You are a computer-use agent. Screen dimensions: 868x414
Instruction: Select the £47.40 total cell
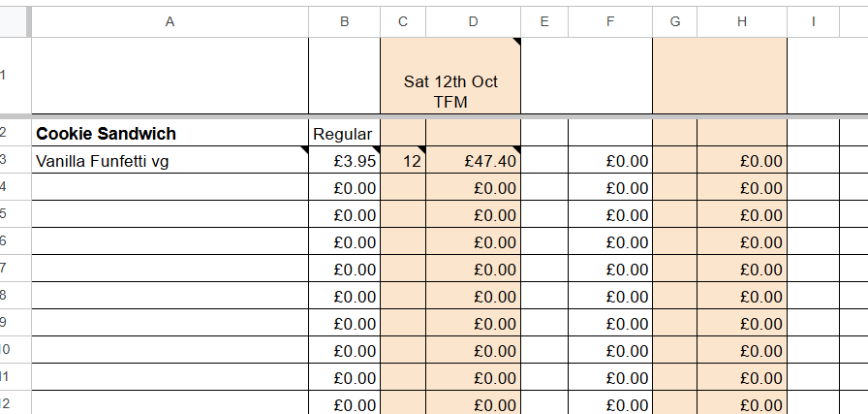pyautogui.click(x=474, y=160)
